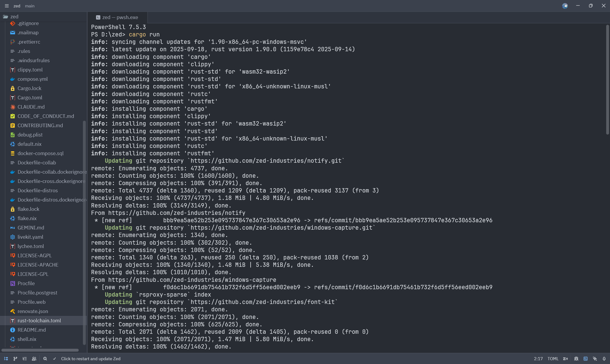610x364 pixels.
Task: Open the AI agent panel
Action: [x=595, y=359]
